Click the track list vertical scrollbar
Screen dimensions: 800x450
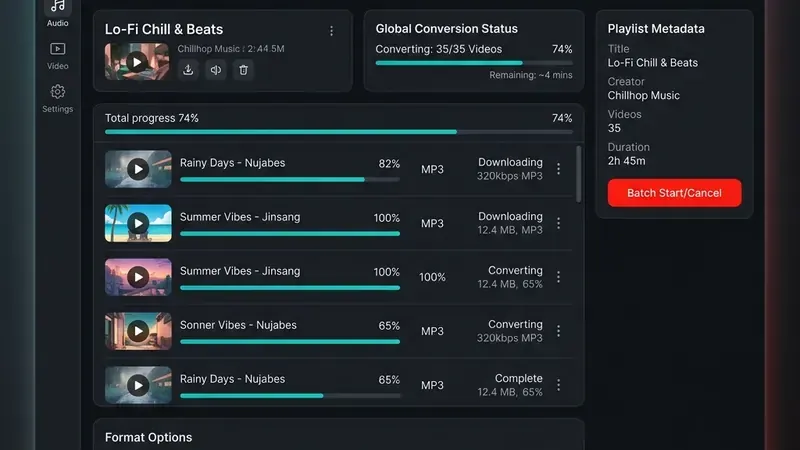point(579,174)
